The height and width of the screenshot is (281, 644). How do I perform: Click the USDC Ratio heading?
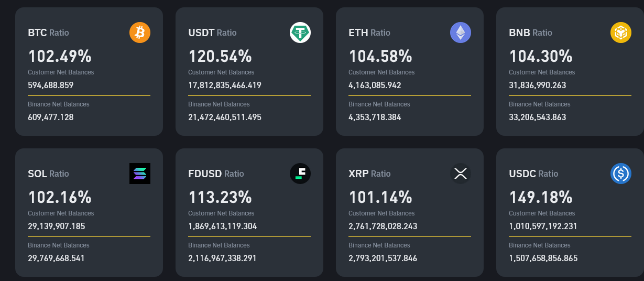tap(533, 174)
